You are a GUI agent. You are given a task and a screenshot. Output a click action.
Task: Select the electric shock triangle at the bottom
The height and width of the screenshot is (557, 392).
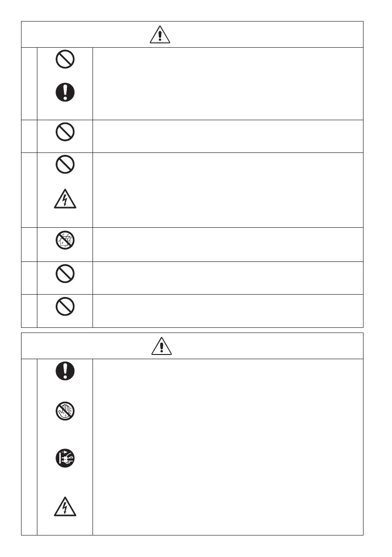click(x=65, y=506)
